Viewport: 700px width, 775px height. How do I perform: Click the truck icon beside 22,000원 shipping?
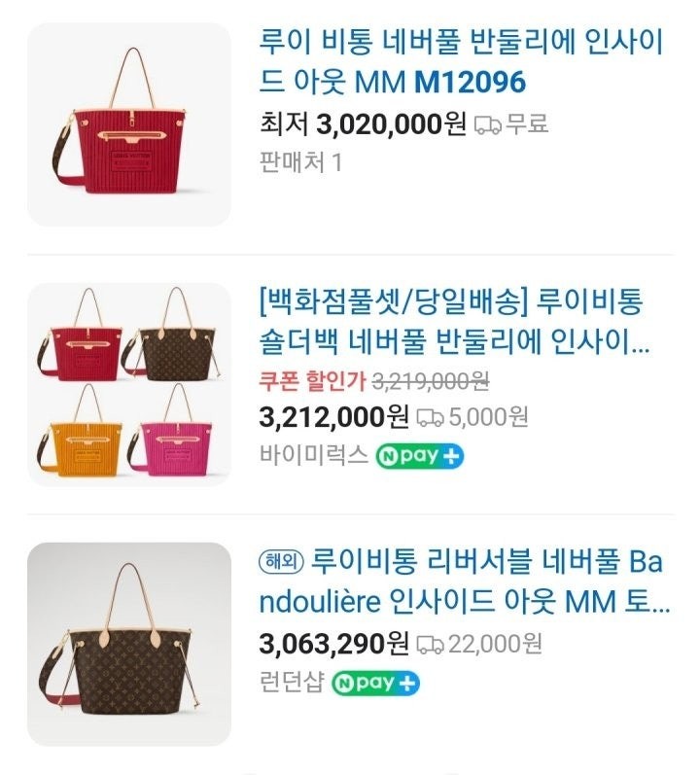click(430, 645)
